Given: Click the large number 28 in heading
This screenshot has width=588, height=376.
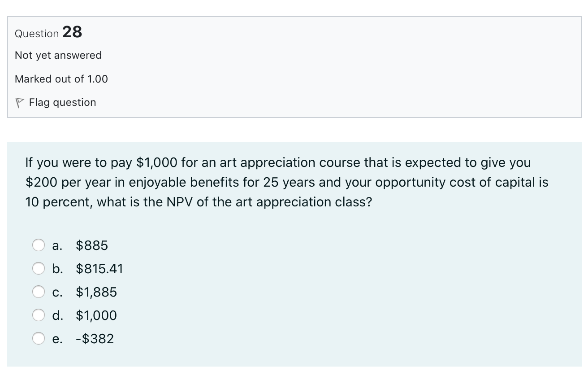Looking at the screenshot, I should click(x=72, y=32).
